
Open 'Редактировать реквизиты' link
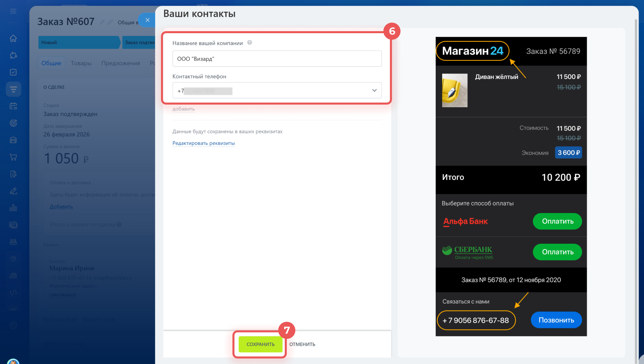tap(203, 143)
